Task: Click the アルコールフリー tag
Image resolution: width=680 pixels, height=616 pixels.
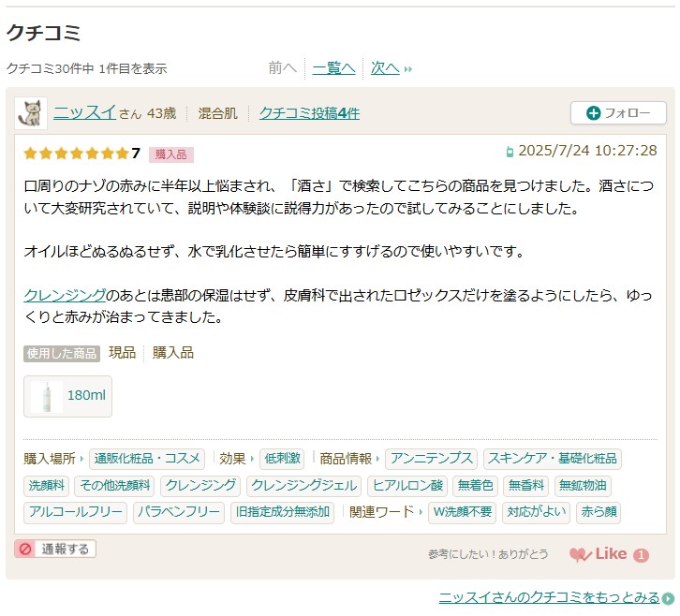Action: click(76, 513)
